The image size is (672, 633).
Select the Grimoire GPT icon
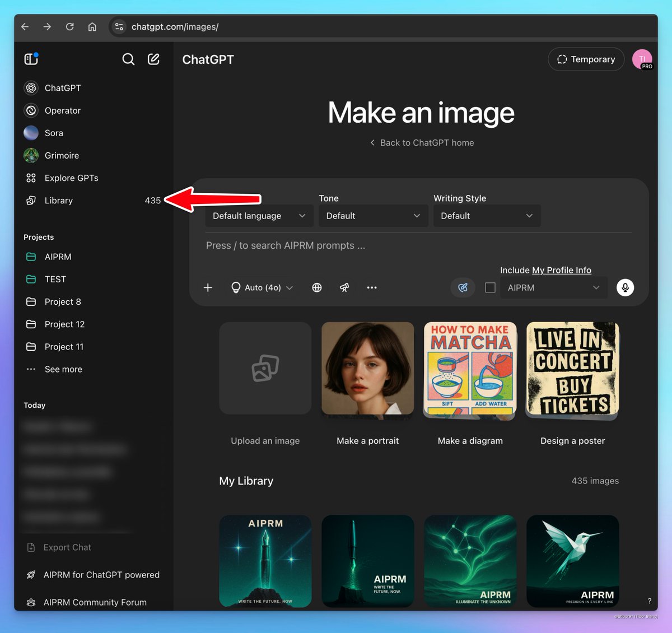(31, 155)
